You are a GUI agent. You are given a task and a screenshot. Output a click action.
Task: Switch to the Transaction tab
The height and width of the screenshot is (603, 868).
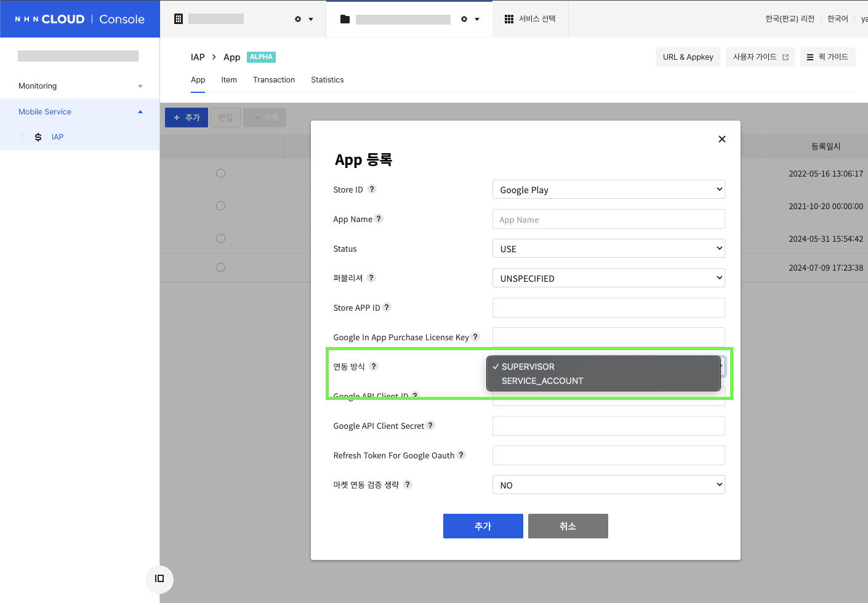click(274, 80)
